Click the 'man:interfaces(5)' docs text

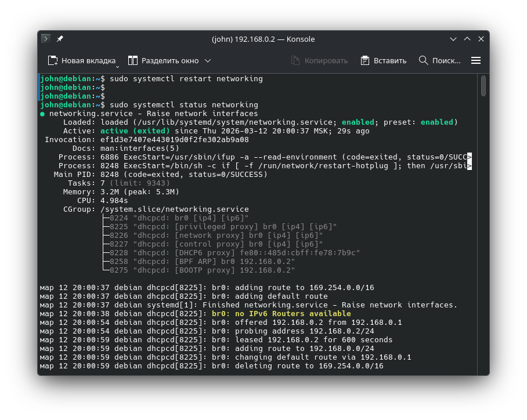tap(139, 149)
